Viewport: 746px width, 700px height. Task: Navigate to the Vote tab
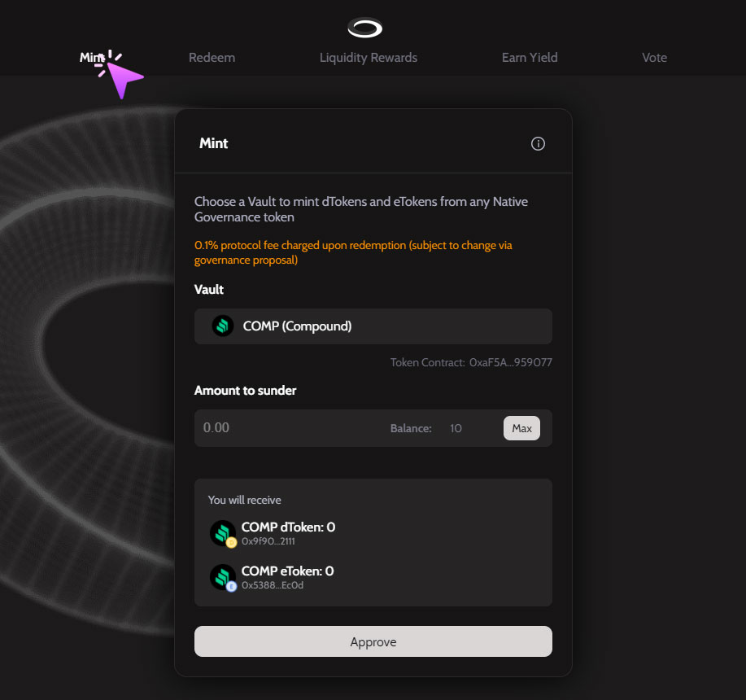pos(654,58)
